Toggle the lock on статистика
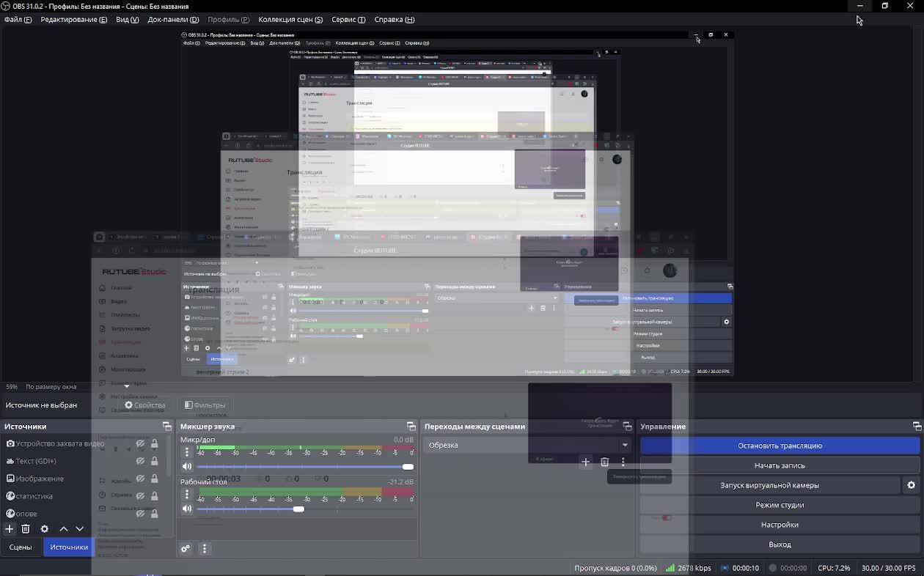 (x=154, y=496)
